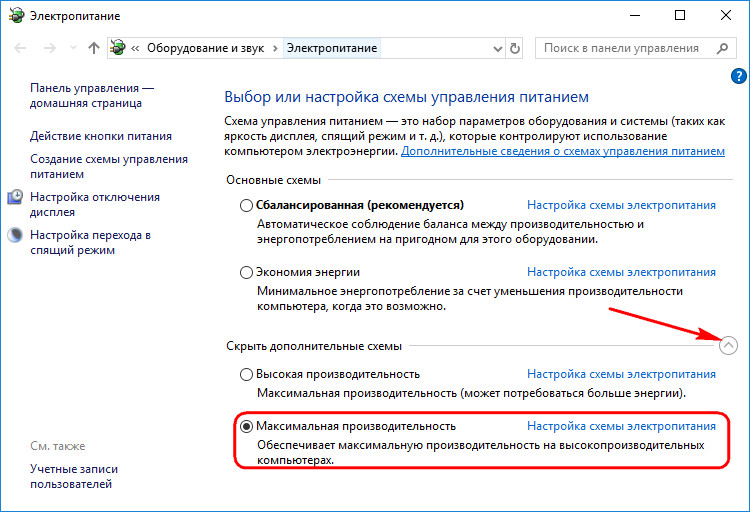Viewport: 750px width, 512px height.
Task: Open help with the blue question icon
Action: (739, 76)
